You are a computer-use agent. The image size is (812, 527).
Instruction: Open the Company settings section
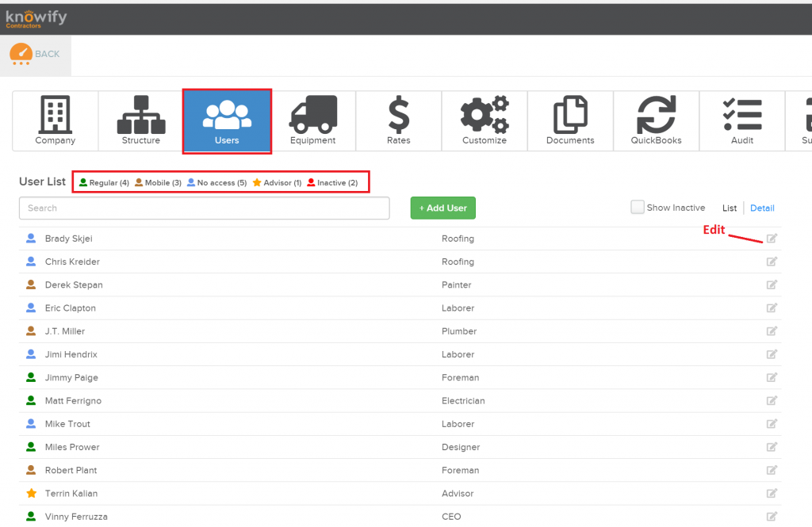pos(55,120)
